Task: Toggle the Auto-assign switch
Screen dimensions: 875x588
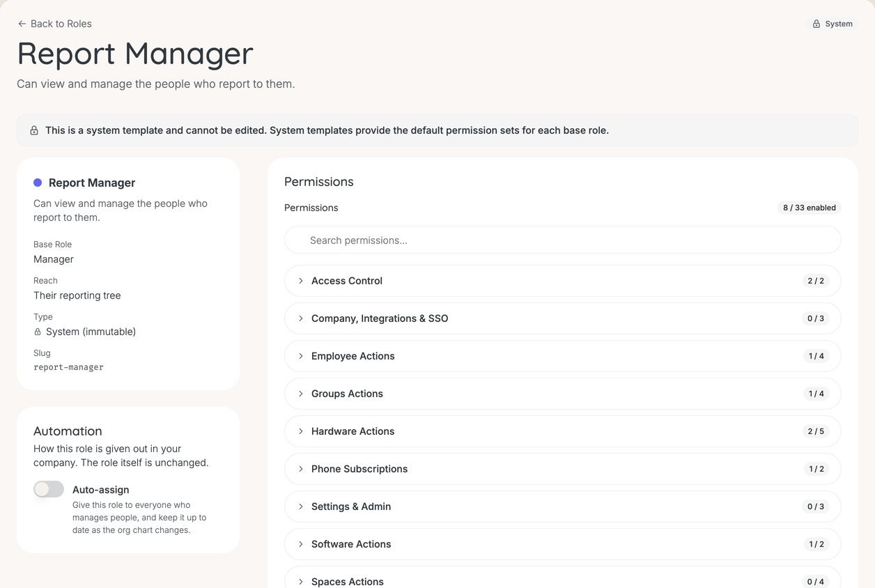Action: pyautogui.click(x=49, y=489)
